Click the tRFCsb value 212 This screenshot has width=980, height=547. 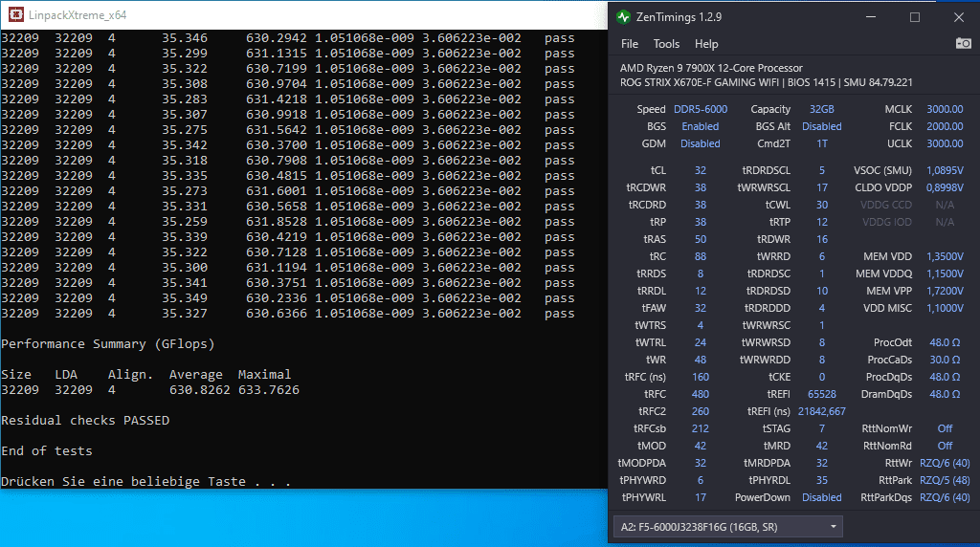pos(700,429)
